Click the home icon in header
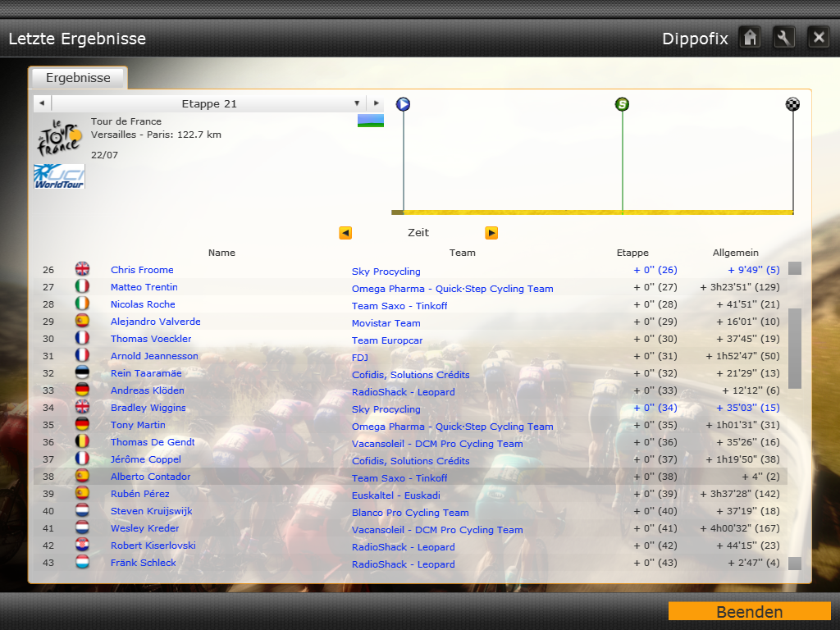 pos(750,38)
